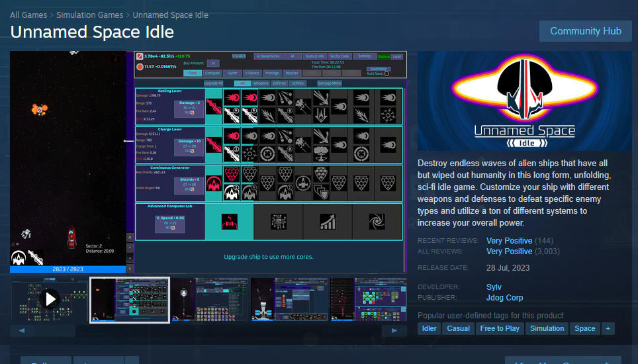Open developer Sylv's page
This screenshot has height=364, width=638.
[x=494, y=287]
